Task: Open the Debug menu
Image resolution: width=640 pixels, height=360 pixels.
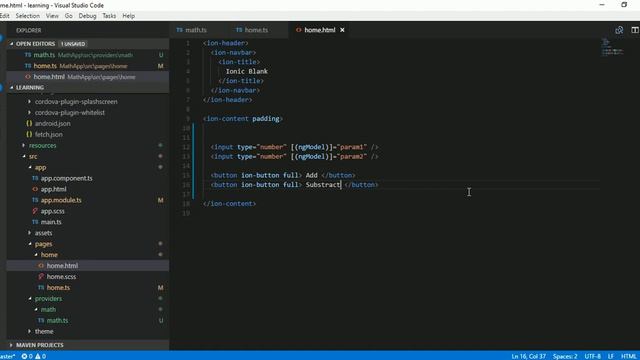Action: click(87, 16)
